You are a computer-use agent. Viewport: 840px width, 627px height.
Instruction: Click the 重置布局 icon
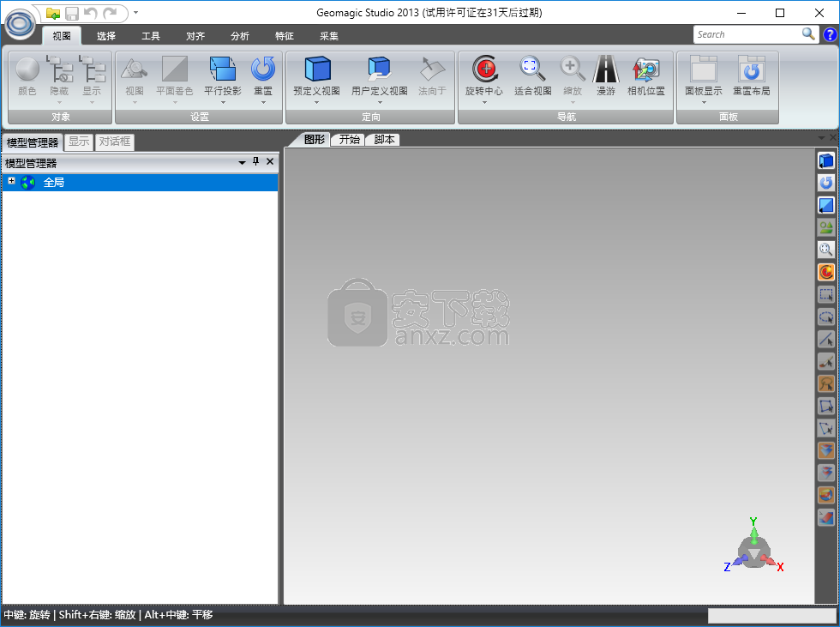[x=752, y=69]
